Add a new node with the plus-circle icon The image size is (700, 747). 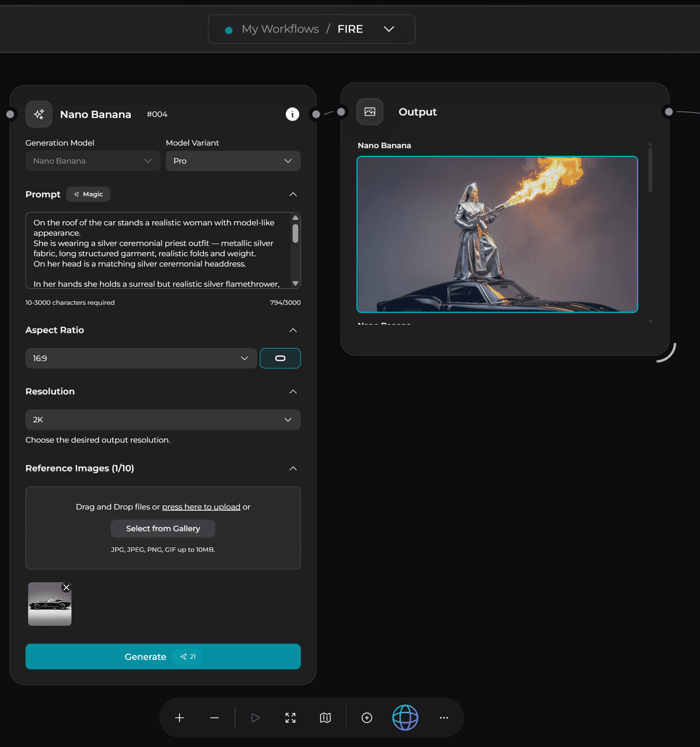point(366,717)
